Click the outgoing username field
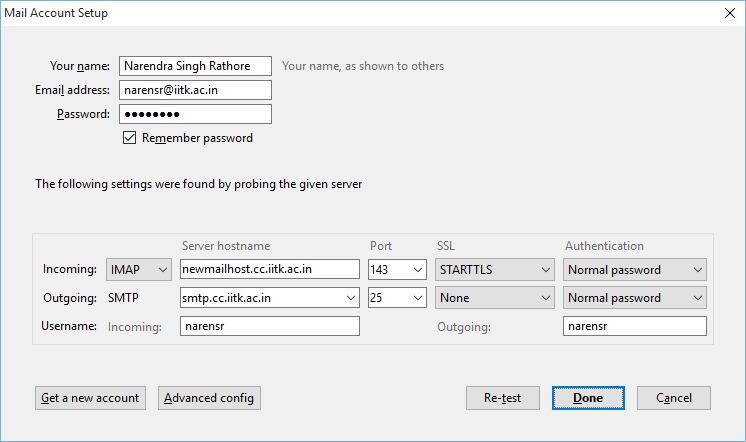The image size is (746, 442). point(635,326)
